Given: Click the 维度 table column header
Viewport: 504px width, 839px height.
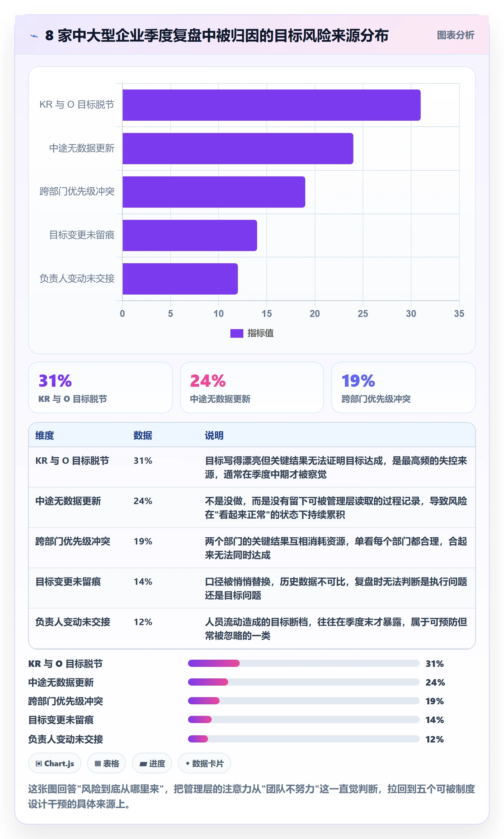Looking at the screenshot, I should point(45,435).
